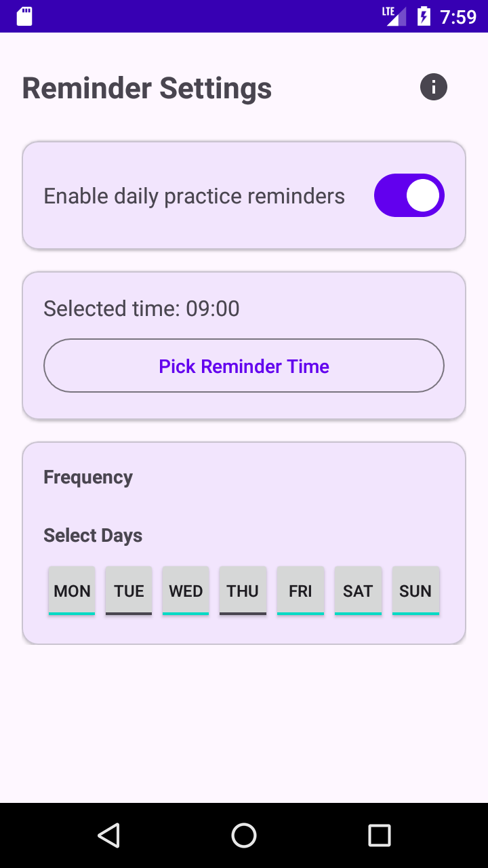Screen dimensions: 488x868
Task: Unselect the SAT day toggle
Action: (x=358, y=591)
